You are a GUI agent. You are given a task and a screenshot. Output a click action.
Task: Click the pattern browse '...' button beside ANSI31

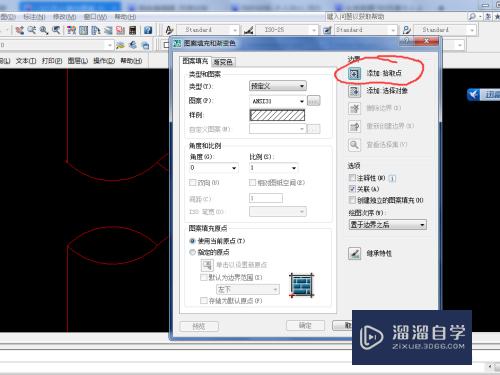point(313,101)
